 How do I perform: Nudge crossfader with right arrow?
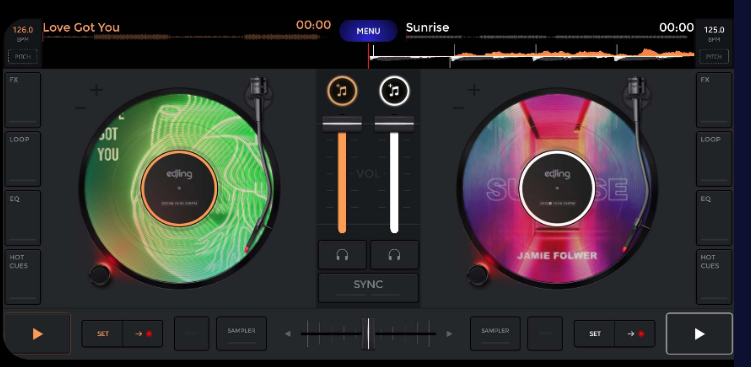point(449,333)
